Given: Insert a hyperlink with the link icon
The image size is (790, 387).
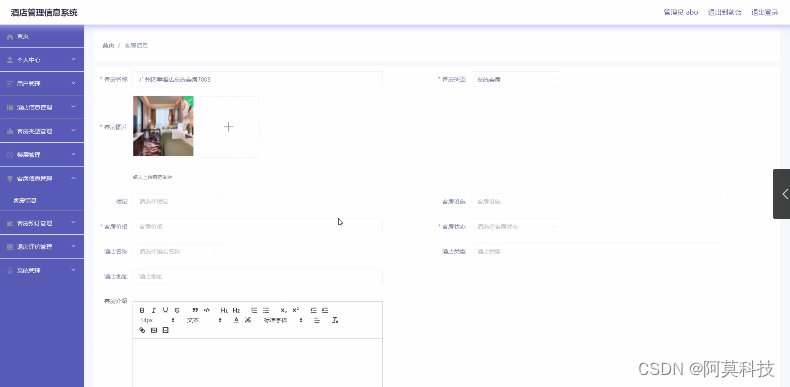Looking at the screenshot, I should point(142,330).
